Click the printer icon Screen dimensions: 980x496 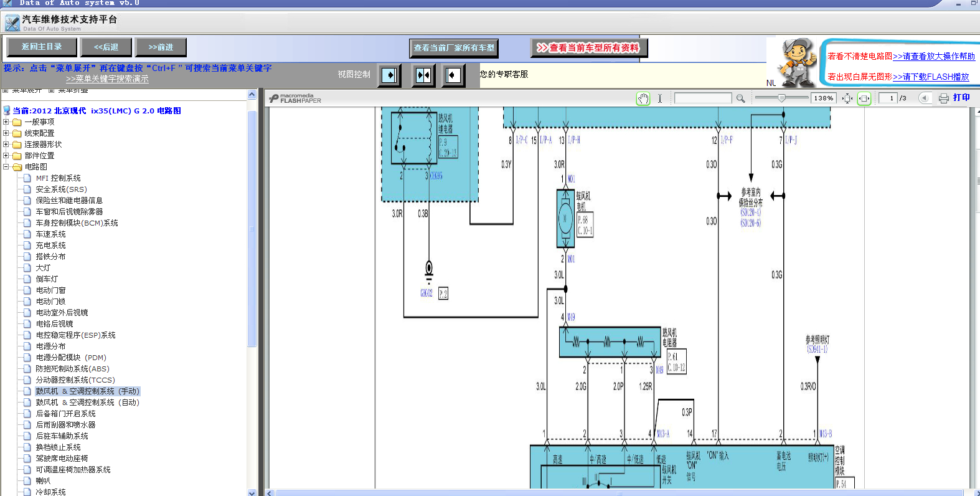click(944, 98)
